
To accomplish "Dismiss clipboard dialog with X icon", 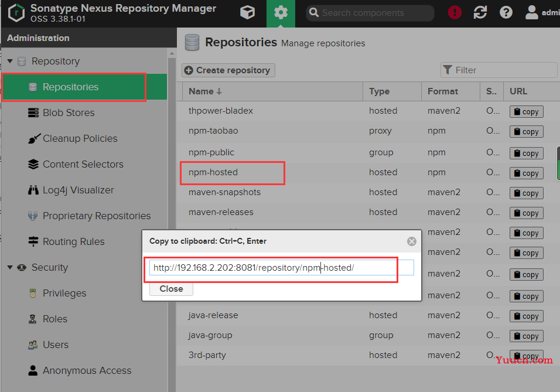I will click(411, 241).
